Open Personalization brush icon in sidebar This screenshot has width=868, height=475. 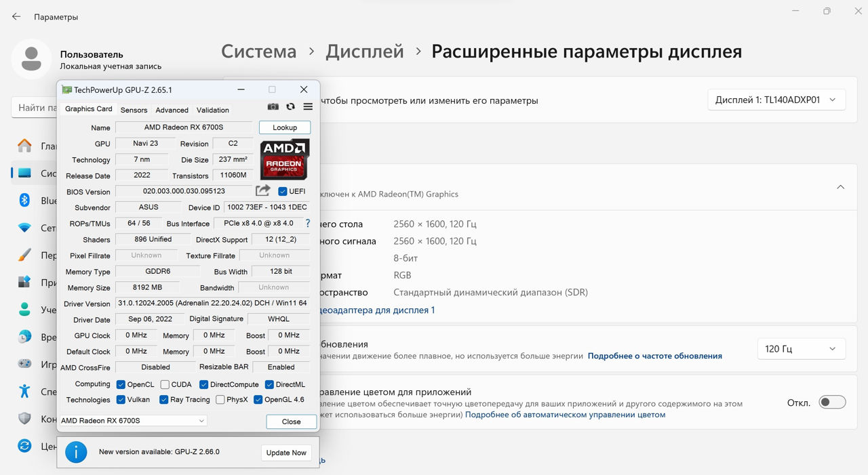pyautogui.click(x=24, y=255)
